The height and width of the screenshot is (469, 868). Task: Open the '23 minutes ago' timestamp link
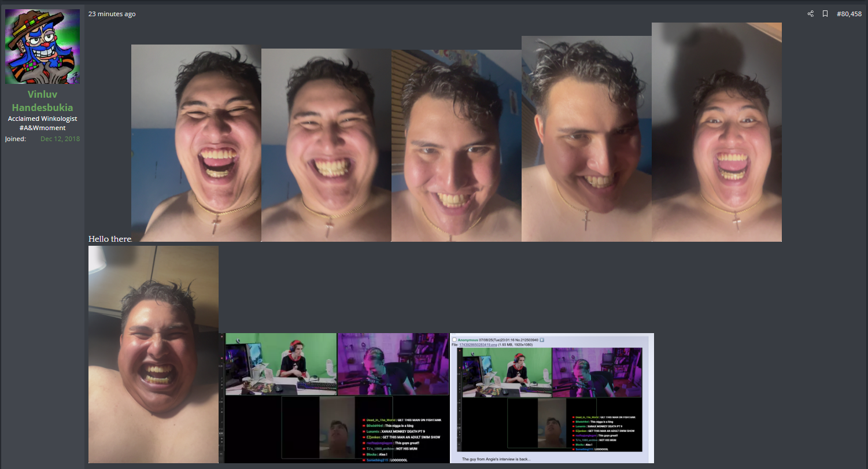point(112,14)
